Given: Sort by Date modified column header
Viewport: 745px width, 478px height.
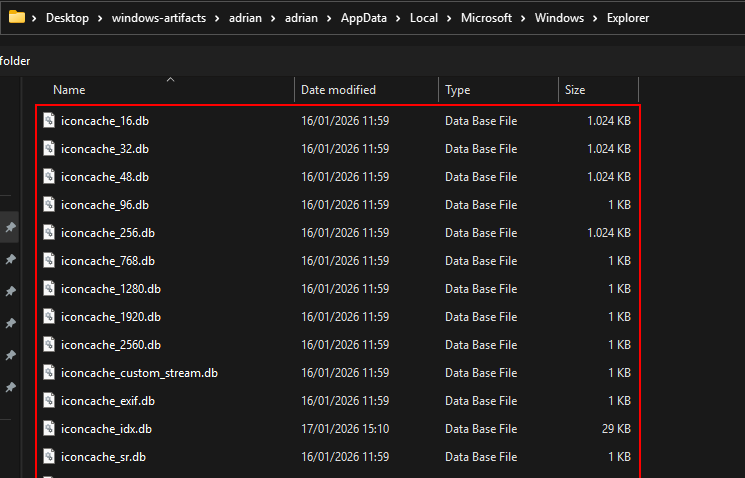Looking at the screenshot, I should coord(338,90).
